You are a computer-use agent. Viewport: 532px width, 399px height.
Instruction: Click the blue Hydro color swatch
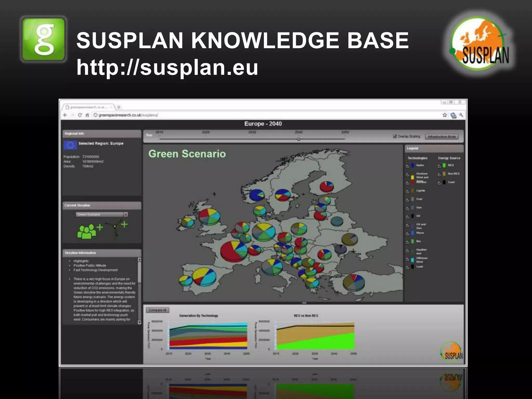tap(413, 165)
